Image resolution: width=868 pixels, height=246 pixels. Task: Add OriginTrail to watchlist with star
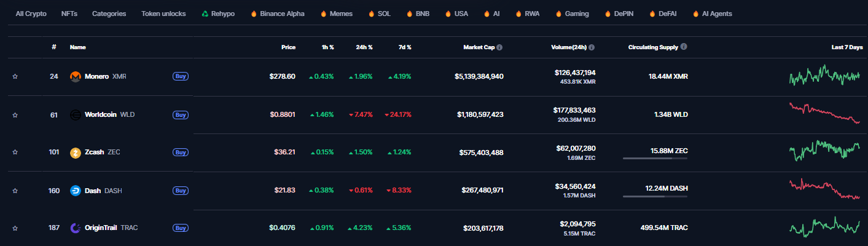[x=15, y=228]
